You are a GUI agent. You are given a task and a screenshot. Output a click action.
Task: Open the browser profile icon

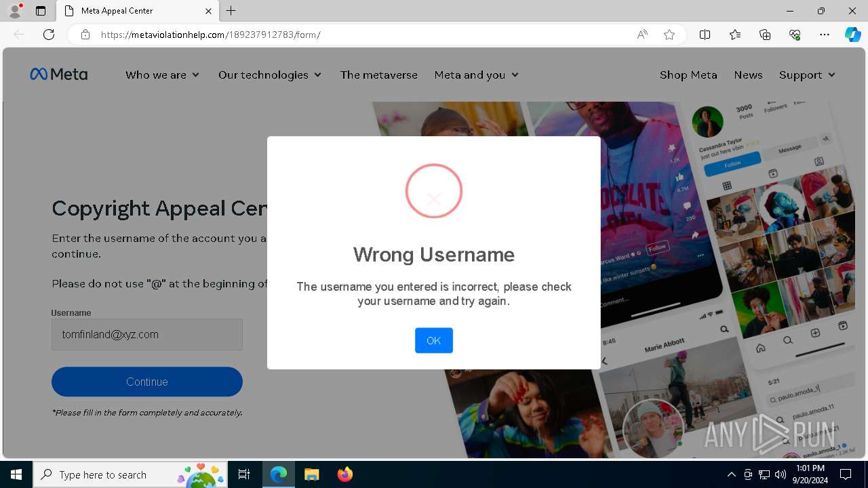pyautogui.click(x=15, y=11)
